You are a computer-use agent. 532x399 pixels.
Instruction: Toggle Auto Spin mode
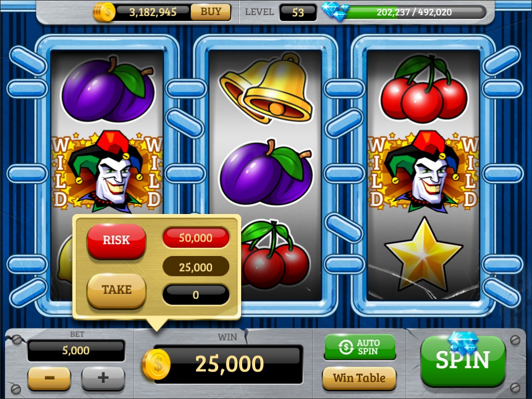[360, 347]
